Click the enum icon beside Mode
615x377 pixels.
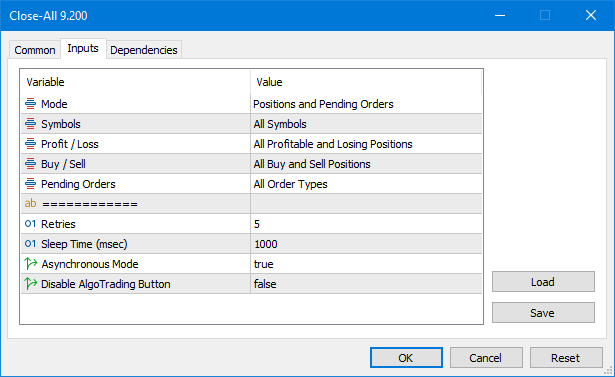click(x=30, y=104)
